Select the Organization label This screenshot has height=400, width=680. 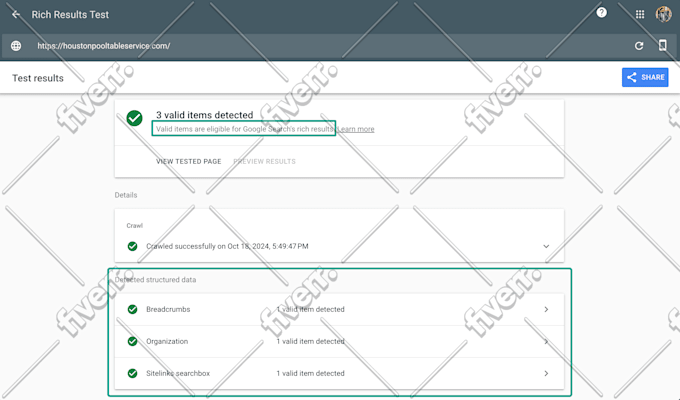point(167,341)
